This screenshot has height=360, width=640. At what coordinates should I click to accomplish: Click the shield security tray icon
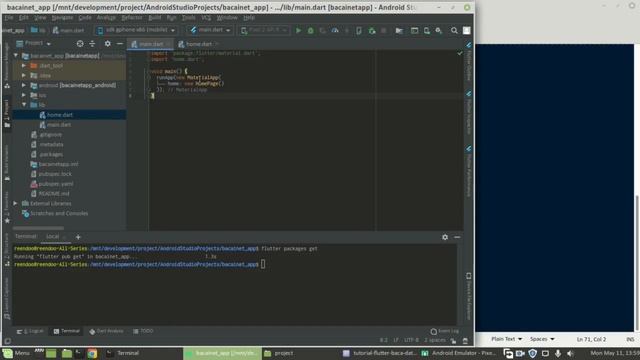coord(533,353)
